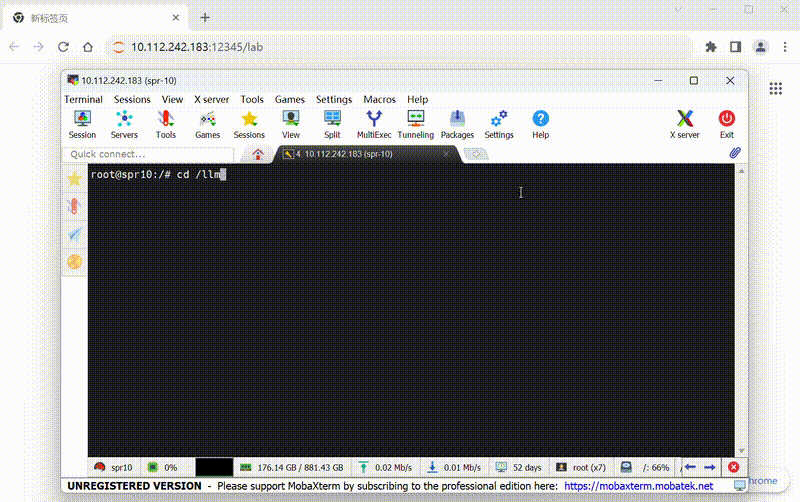This screenshot has height=502, width=800.
Task: Open the mobaxterm.mobatek.net link
Action: pyautogui.click(x=638, y=486)
